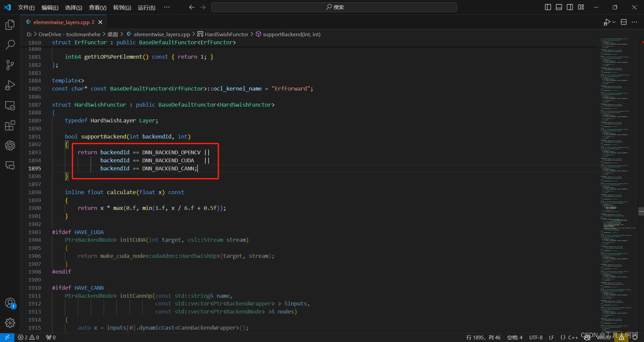The width and height of the screenshot is (644, 342).
Task: Open the Source Control view
Action: click(x=10, y=65)
